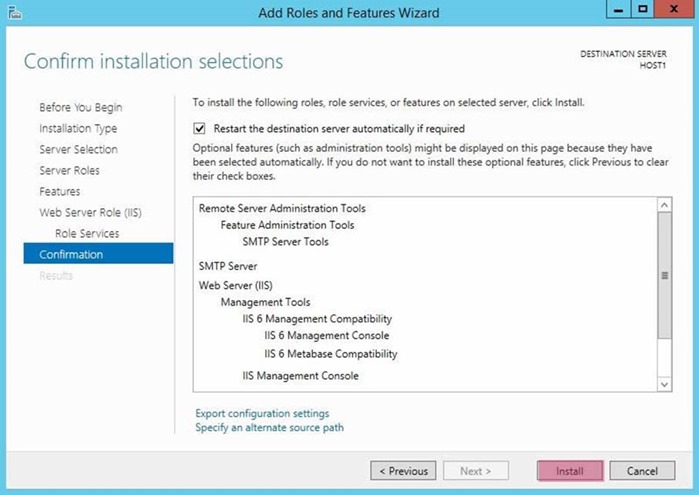Screen dimensions: 699x495
Task: Click the list scrollbar thumb
Action: pos(664,276)
